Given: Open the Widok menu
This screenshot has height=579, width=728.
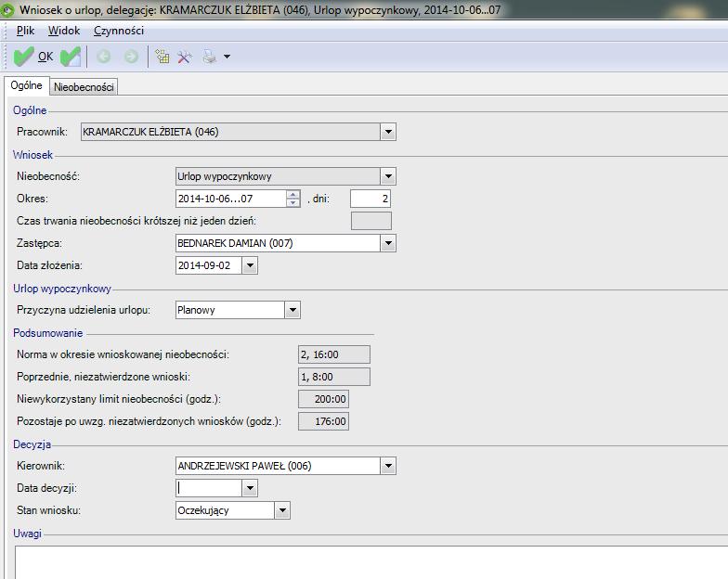Looking at the screenshot, I should pyautogui.click(x=64, y=31).
